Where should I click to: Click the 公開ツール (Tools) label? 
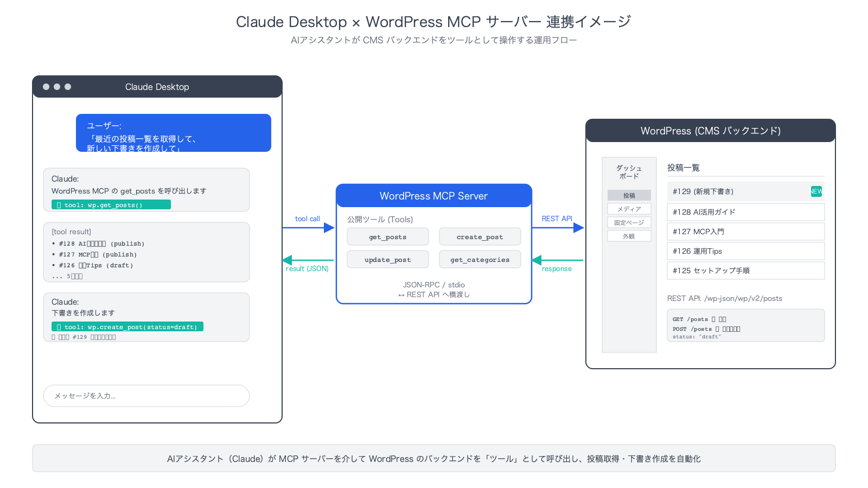click(x=380, y=220)
